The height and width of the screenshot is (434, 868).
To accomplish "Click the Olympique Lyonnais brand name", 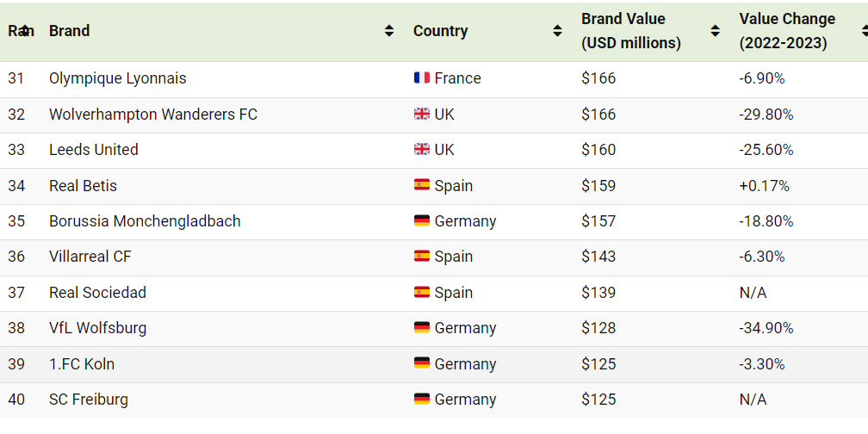I will coord(118,78).
